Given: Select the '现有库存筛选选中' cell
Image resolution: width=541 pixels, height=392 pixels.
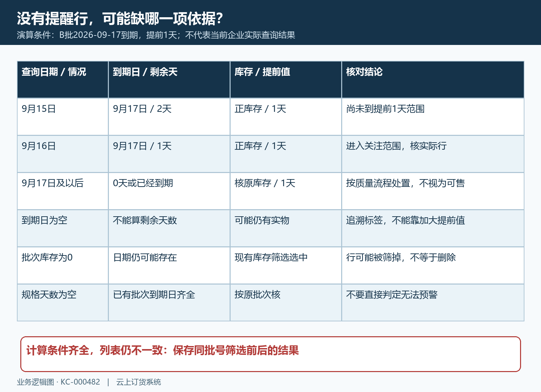Looking at the screenshot, I should [x=286, y=266].
